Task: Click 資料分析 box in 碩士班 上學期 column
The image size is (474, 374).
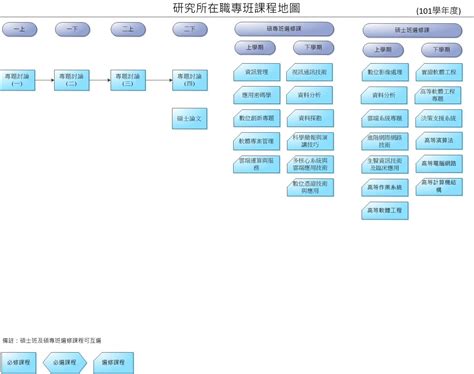Action: point(384,95)
